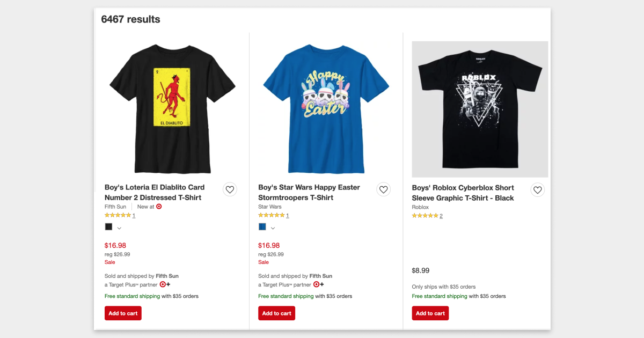Open Boy's Loteria El Diablito title link

(x=155, y=193)
